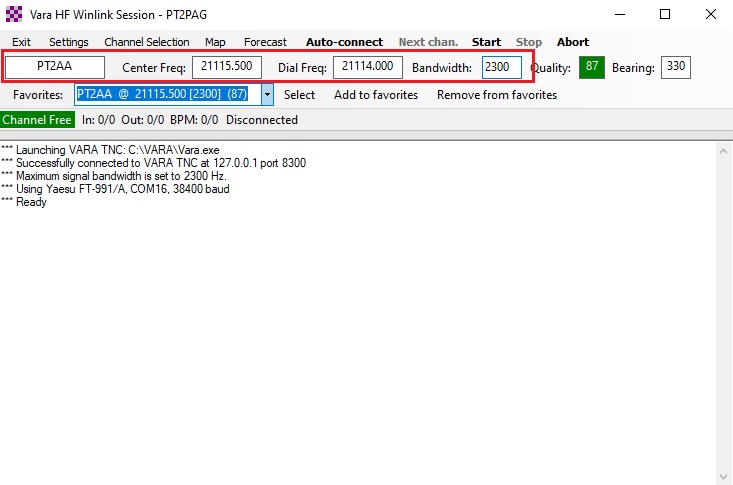Click Auto-connect in the menu bar
Image resolution: width=733 pixels, height=485 pixels.
[x=344, y=42]
